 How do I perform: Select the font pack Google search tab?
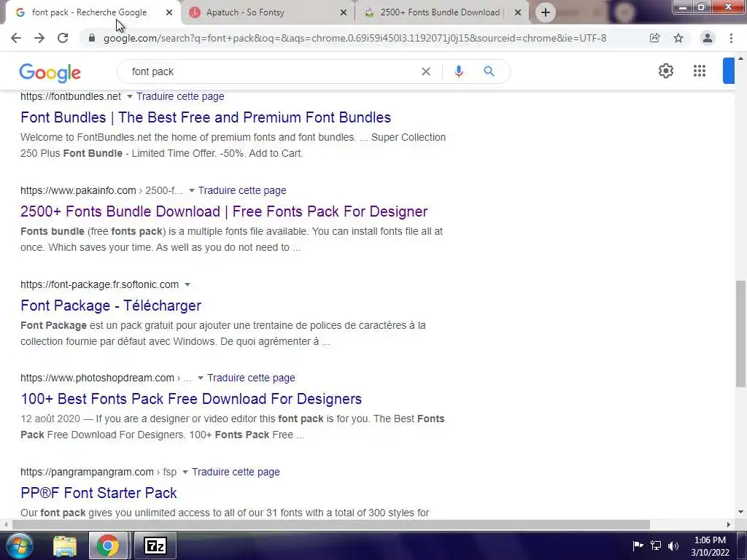point(90,12)
